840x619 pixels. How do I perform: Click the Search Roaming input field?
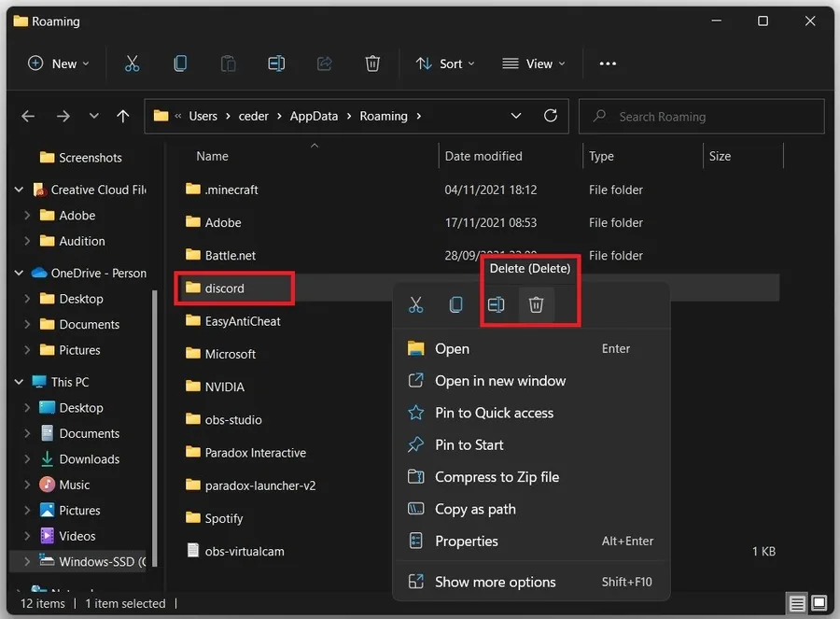[701, 117]
